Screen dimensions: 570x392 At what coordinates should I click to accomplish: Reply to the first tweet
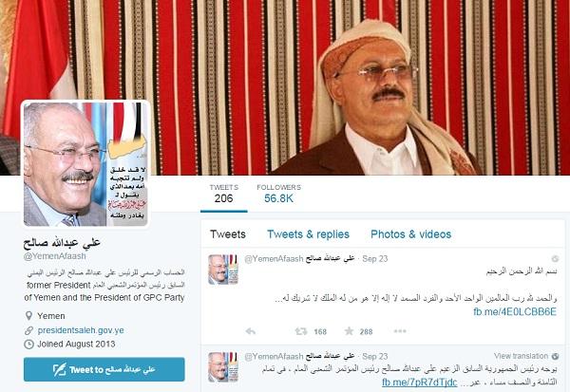[x=251, y=331]
